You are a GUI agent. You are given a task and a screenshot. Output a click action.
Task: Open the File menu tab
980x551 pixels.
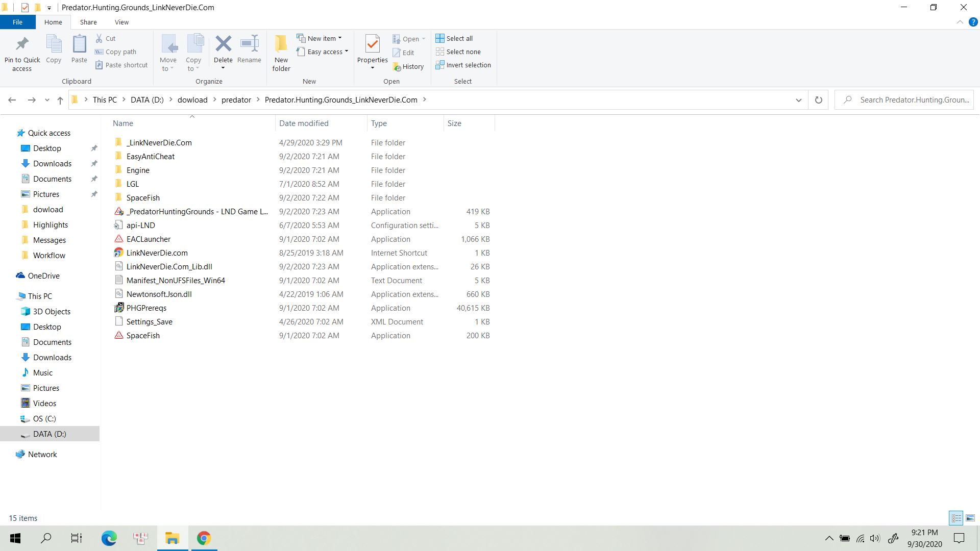click(17, 22)
